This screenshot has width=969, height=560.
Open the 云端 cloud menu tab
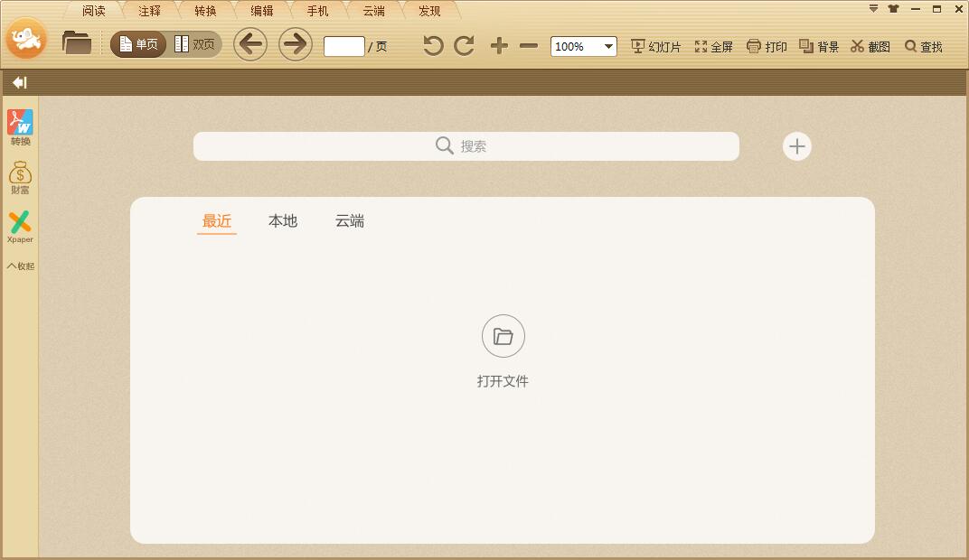click(373, 11)
